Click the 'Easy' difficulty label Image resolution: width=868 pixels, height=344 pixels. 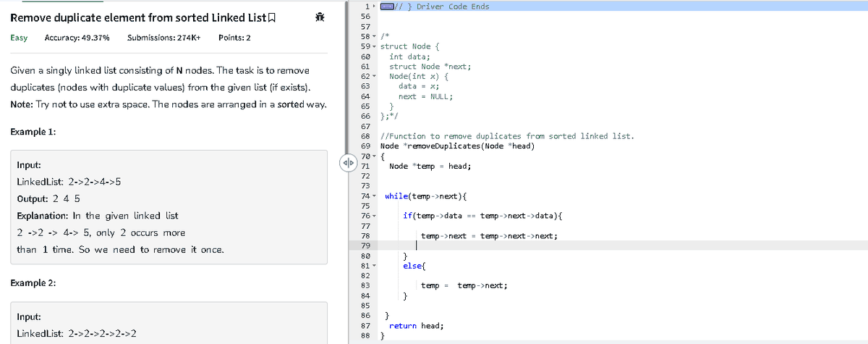19,38
